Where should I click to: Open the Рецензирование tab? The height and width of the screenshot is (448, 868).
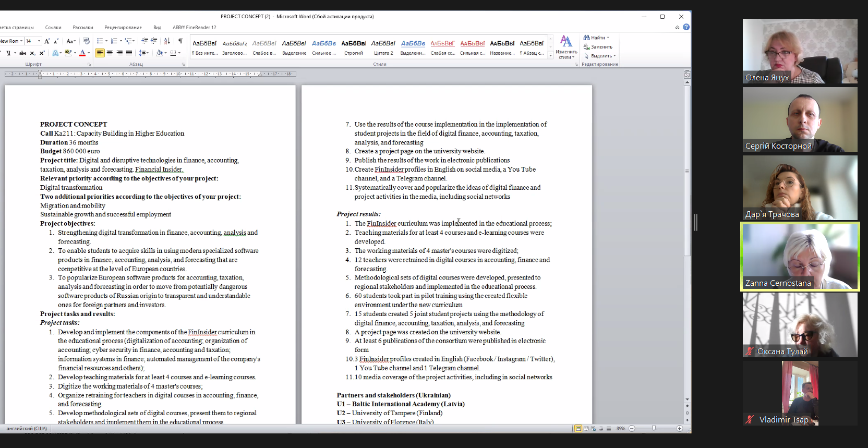click(123, 28)
